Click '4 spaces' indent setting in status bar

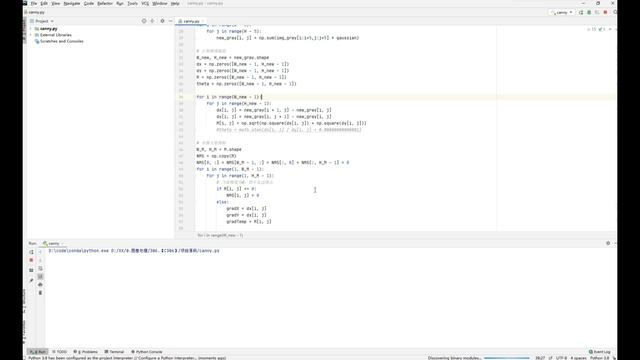[578, 358]
